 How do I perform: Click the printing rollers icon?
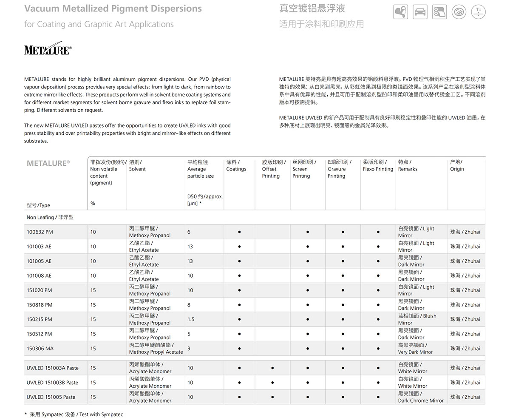(x=439, y=12)
